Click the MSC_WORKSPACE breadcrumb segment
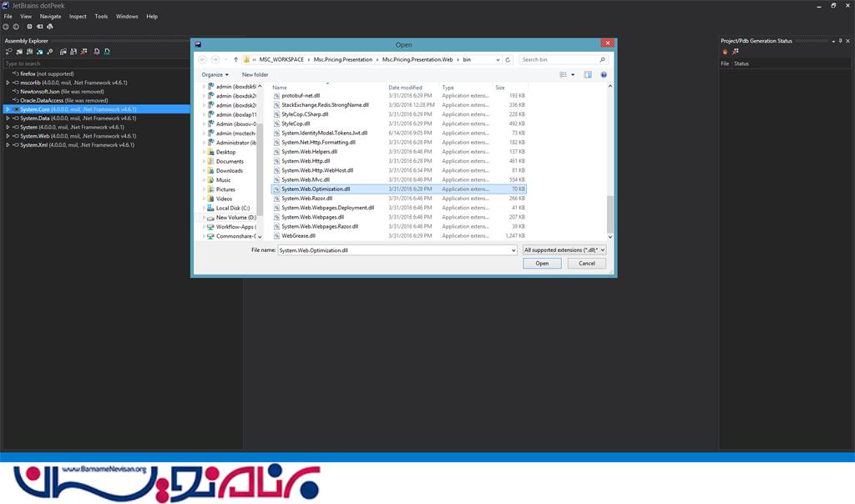This screenshot has height=504, width=855. click(281, 59)
